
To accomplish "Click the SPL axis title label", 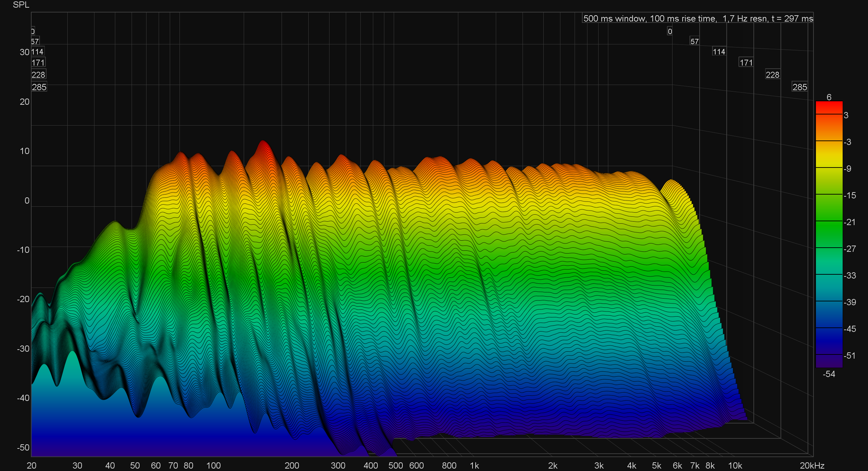I will point(21,5).
